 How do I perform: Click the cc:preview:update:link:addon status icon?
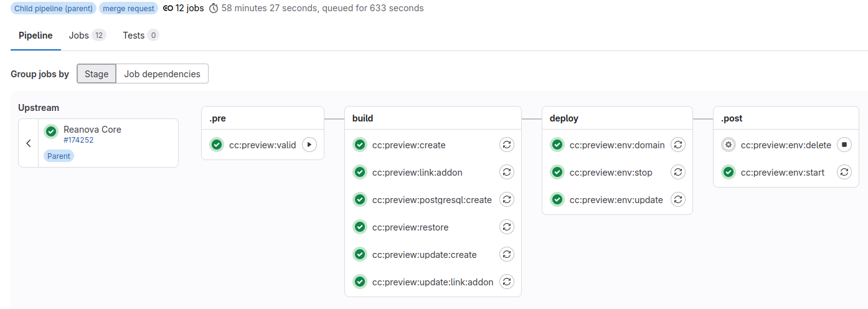[x=360, y=282]
